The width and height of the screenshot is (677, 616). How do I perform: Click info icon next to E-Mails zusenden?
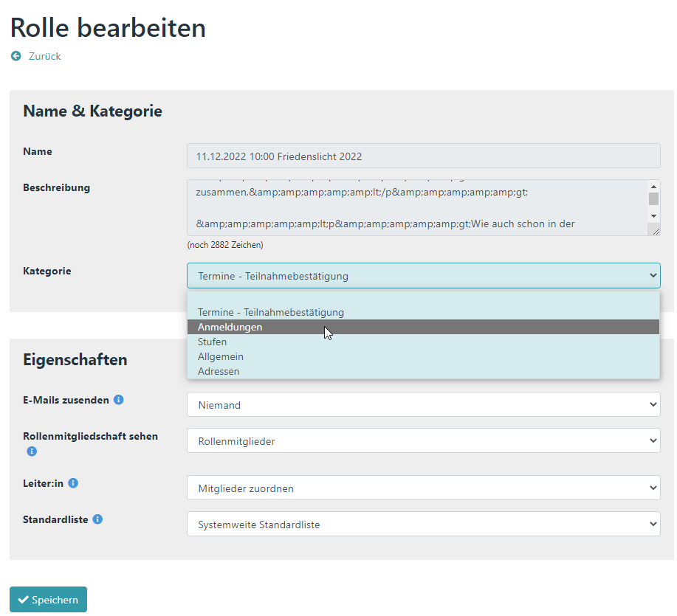point(118,400)
